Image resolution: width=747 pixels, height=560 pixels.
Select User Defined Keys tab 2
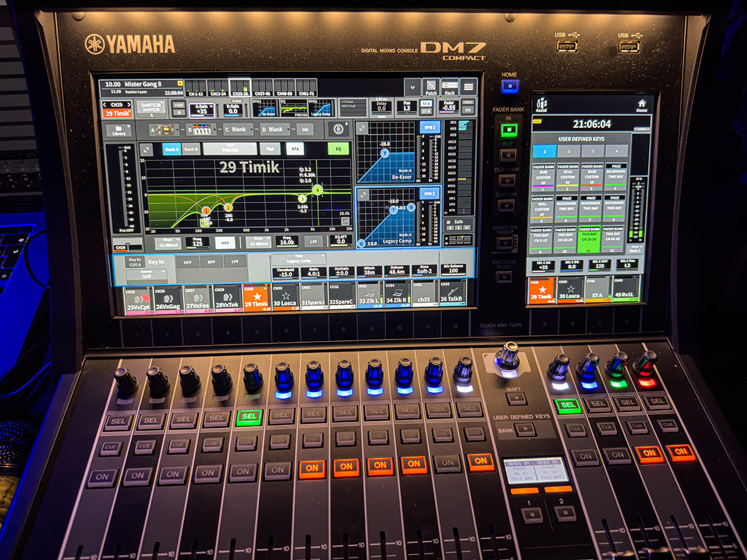coord(569,151)
